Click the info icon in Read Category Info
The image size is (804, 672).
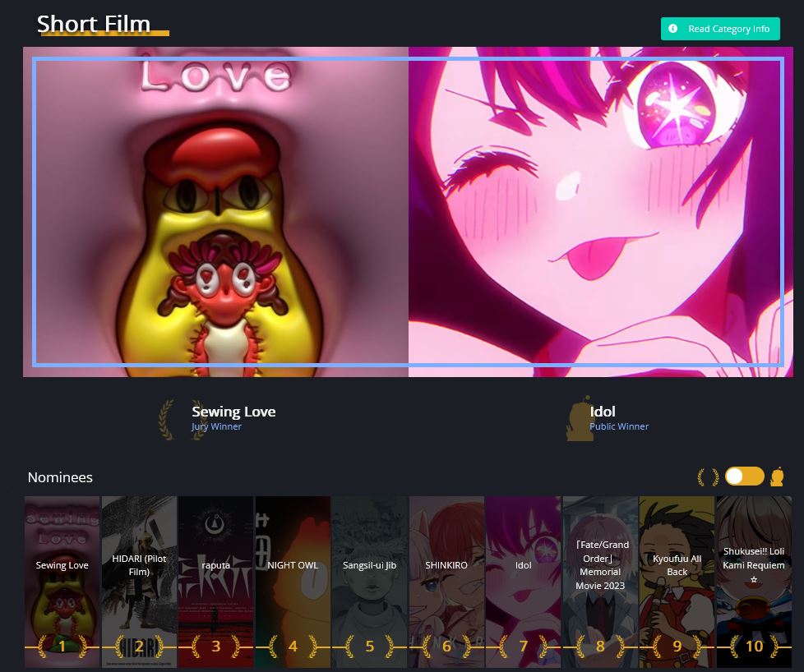(673, 29)
